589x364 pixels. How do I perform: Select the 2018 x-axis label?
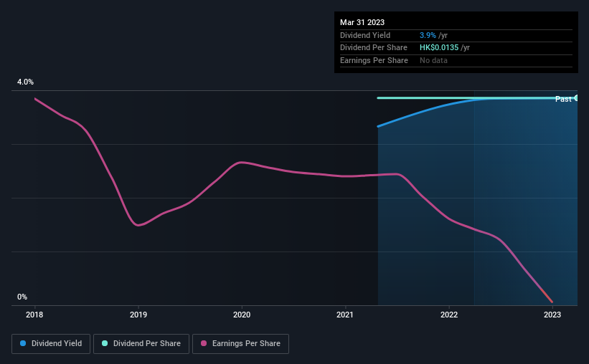tap(34, 315)
